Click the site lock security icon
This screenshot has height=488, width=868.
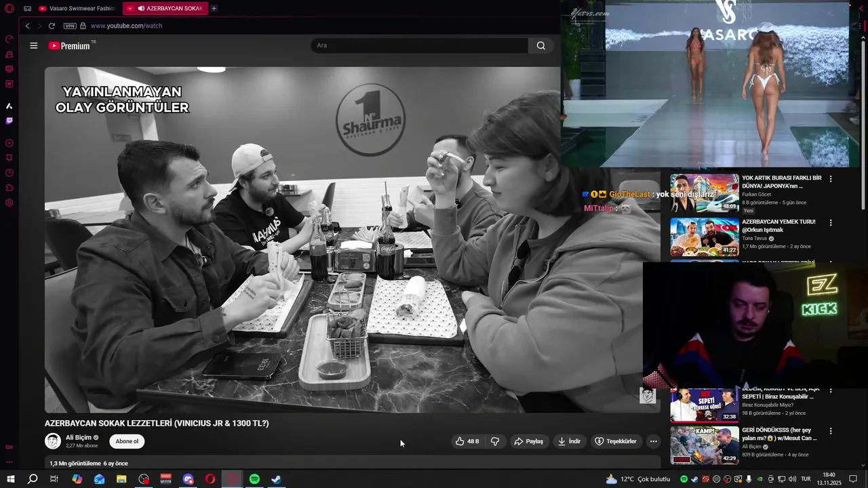[83, 26]
